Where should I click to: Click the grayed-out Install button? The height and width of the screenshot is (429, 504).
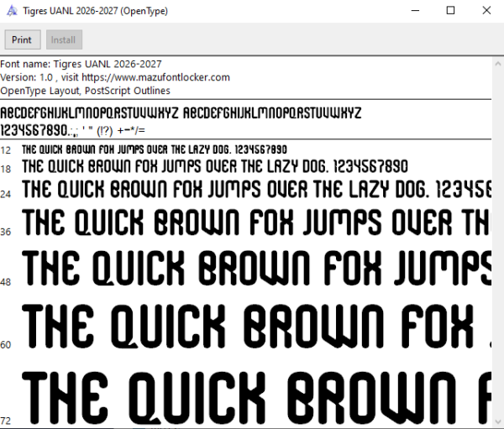pos(64,39)
